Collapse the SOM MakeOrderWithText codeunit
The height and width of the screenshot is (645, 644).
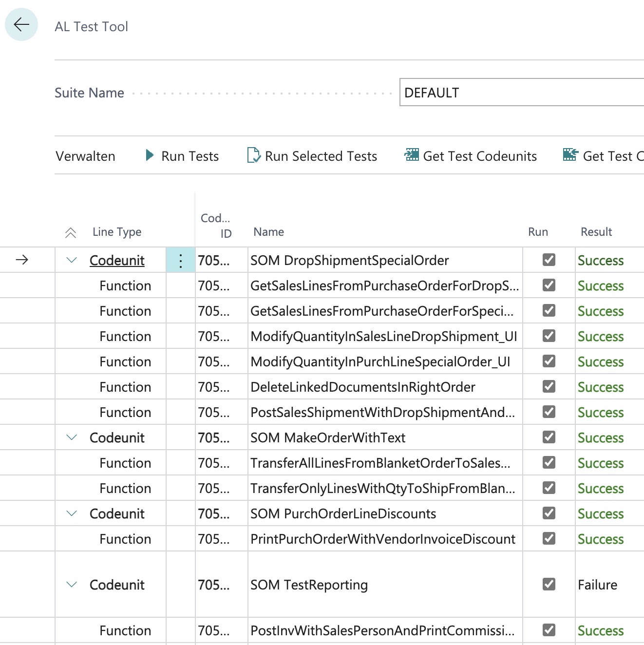[72, 437]
